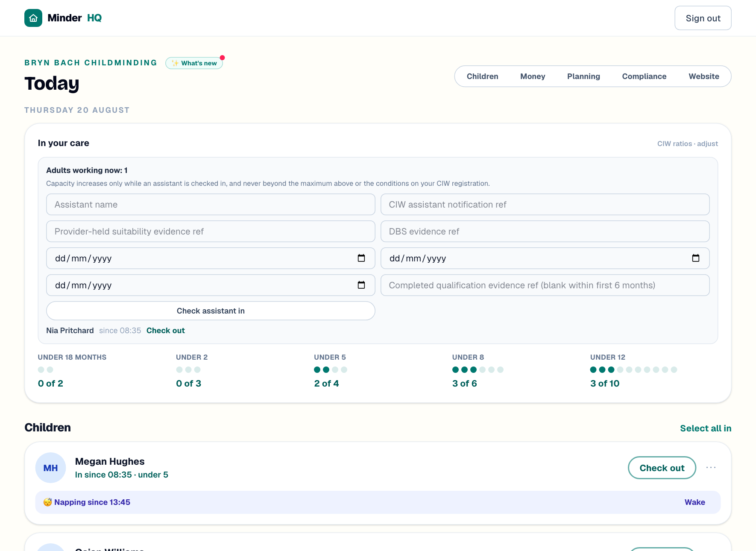Open calendar picker in bottom left date field
Screen dimensions: 756x551
361,285
